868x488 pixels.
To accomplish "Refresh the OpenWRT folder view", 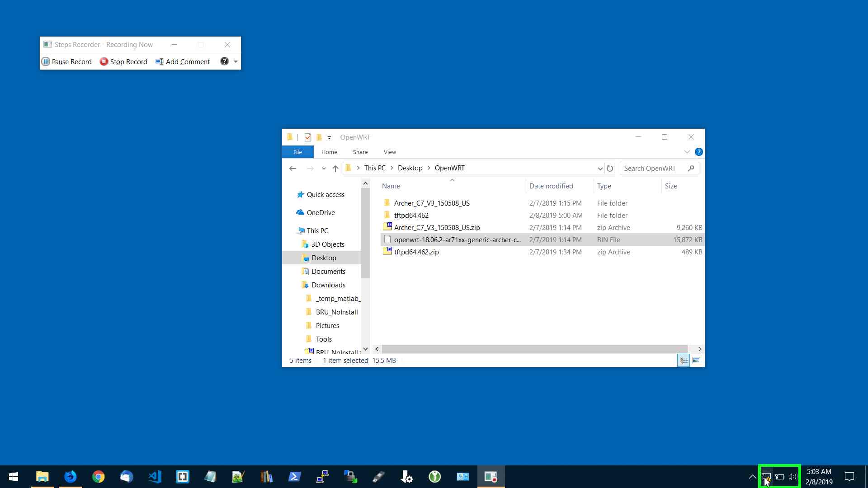I will coord(610,169).
